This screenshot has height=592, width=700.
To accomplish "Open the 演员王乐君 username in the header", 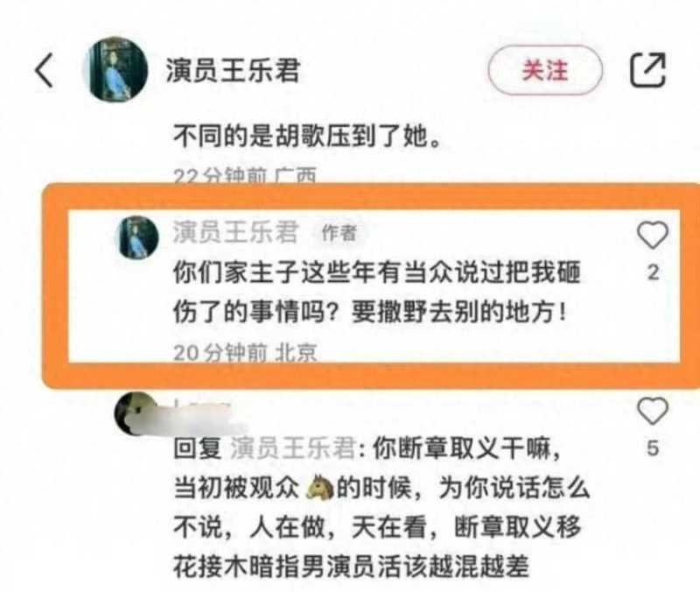I will (233, 70).
